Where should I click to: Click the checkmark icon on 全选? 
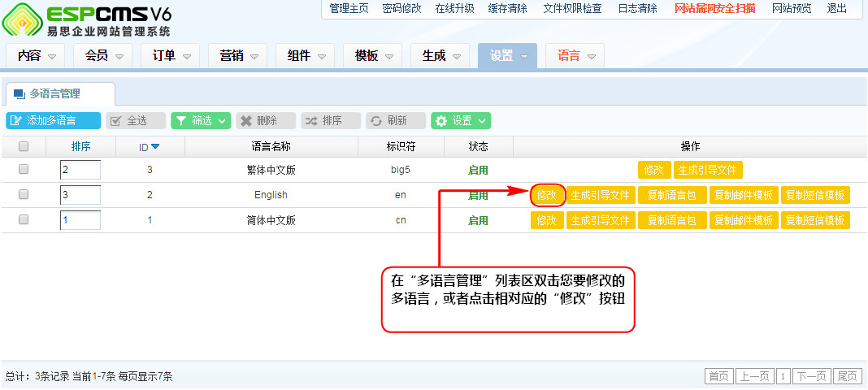(115, 120)
